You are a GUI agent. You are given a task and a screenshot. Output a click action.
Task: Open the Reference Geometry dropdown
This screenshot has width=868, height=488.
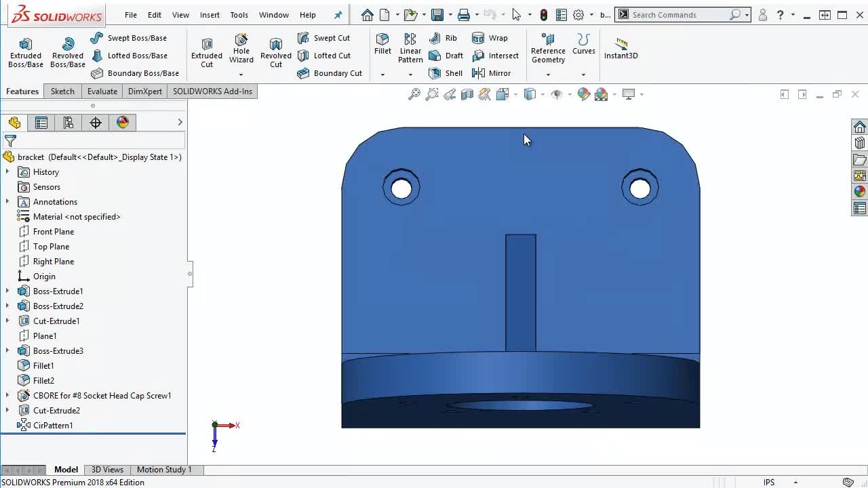tap(548, 75)
